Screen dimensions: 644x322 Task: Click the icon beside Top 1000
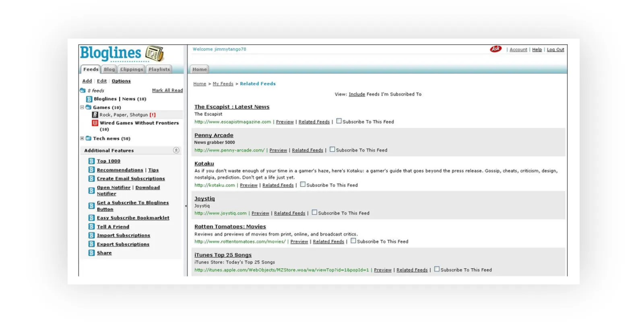click(91, 161)
